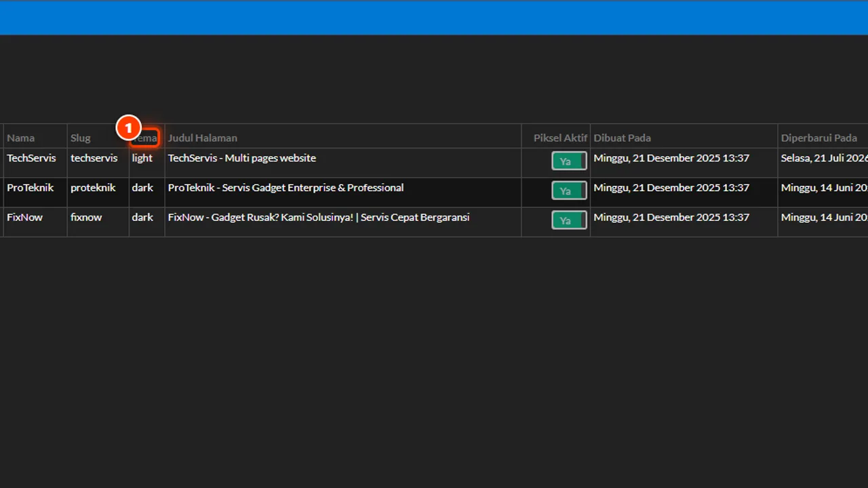
Task: Select the TechServis - Multi pages website title
Action: click(x=242, y=158)
